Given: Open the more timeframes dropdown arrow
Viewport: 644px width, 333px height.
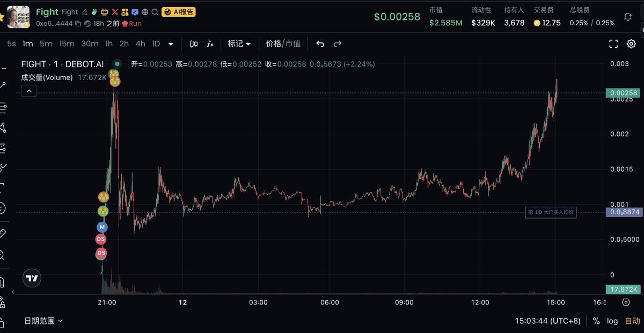Looking at the screenshot, I should click(171, 44).
